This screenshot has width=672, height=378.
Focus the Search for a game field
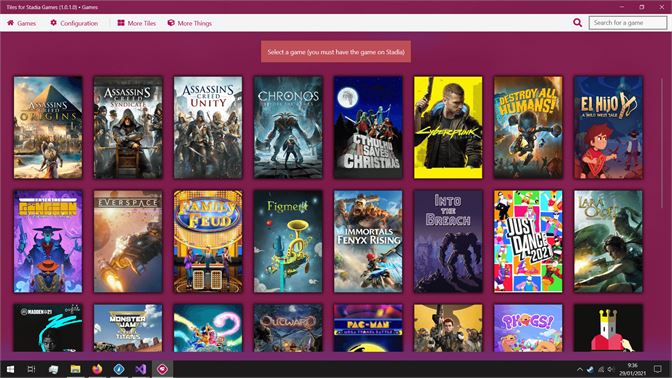627,23
